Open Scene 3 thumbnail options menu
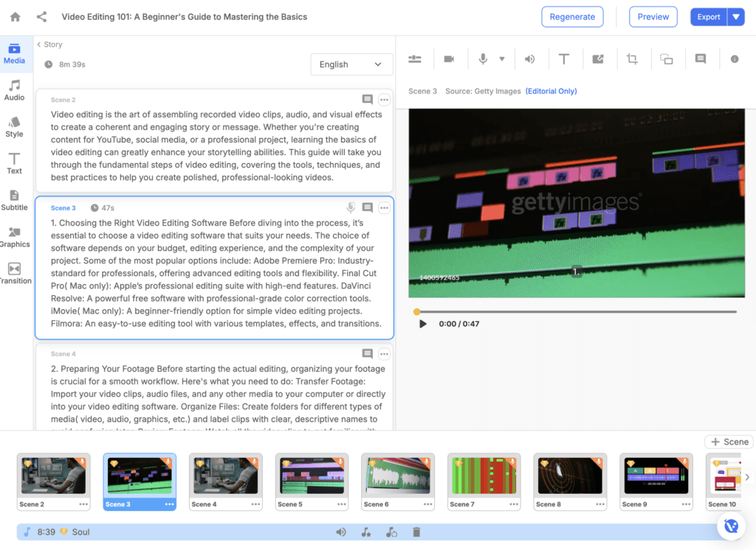 coord(169,504)
